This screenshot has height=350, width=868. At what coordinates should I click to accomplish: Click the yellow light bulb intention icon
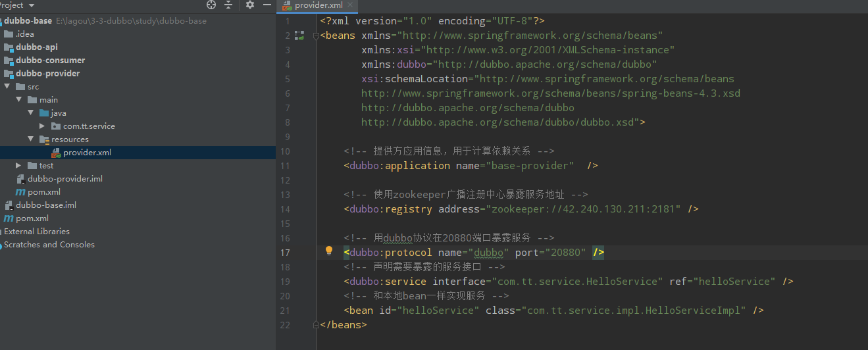tap(329, 251)
